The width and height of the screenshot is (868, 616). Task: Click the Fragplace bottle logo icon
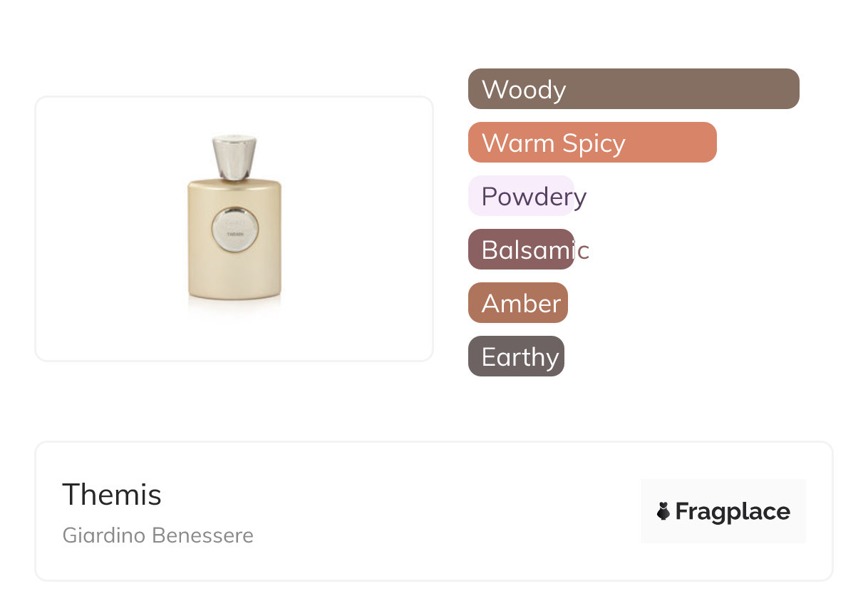tap(663, 511)
